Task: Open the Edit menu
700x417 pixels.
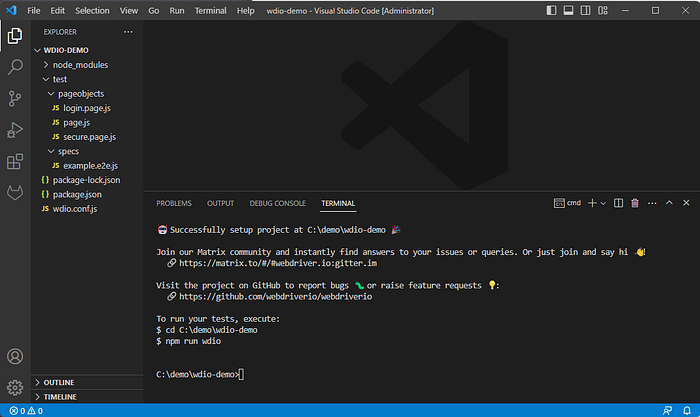Action: coord(58,11)
